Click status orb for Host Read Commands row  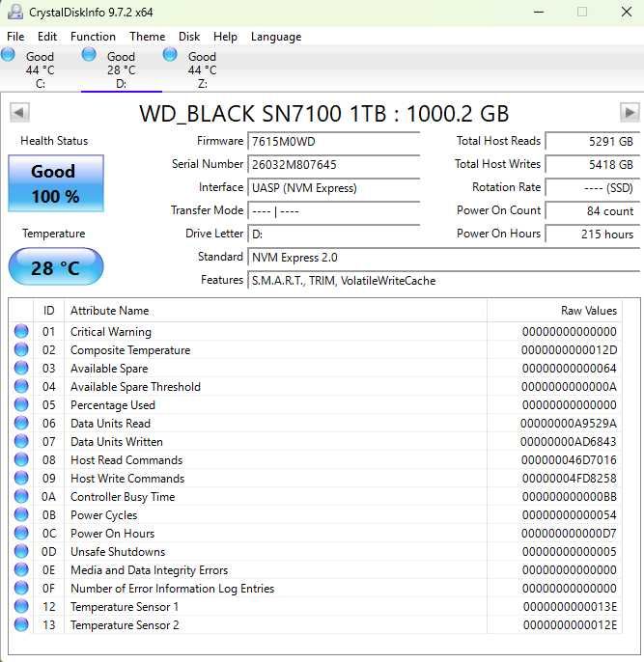(21, 459)
